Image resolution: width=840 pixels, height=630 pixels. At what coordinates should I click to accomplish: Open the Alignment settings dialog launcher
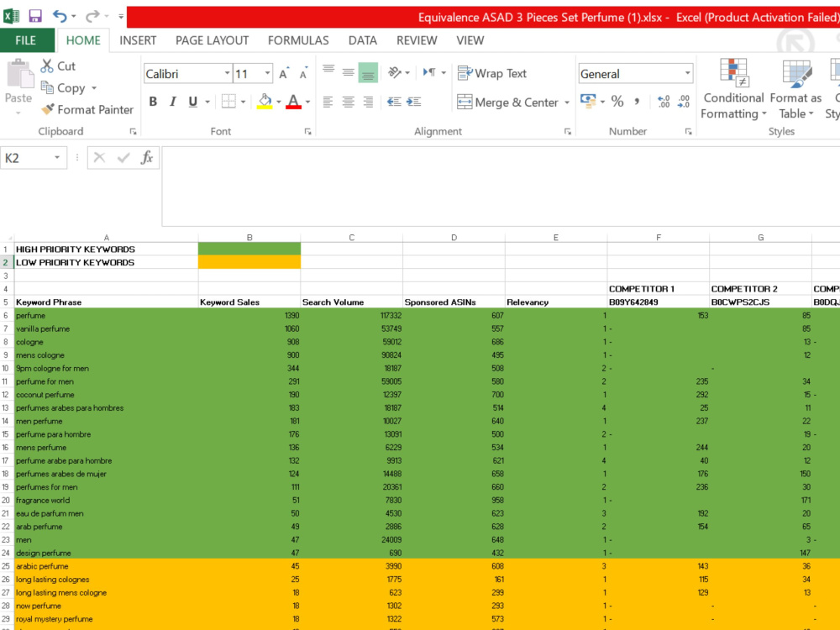tap(568, 131)
